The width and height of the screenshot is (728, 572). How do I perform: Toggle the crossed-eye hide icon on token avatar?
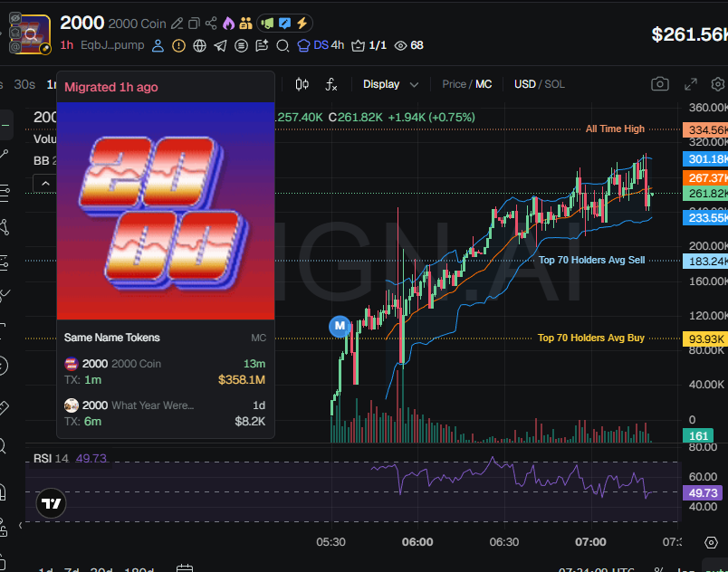(x=15, y=18)
